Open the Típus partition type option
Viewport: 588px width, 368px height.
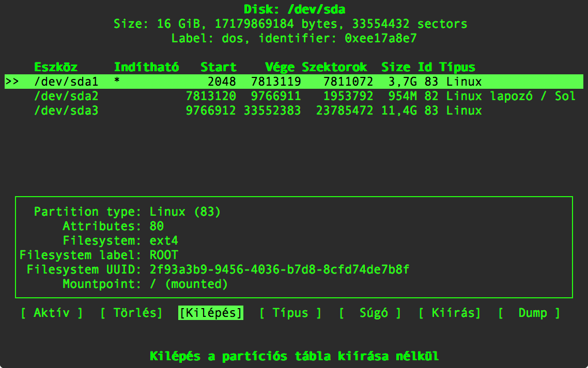click(290, 313)
